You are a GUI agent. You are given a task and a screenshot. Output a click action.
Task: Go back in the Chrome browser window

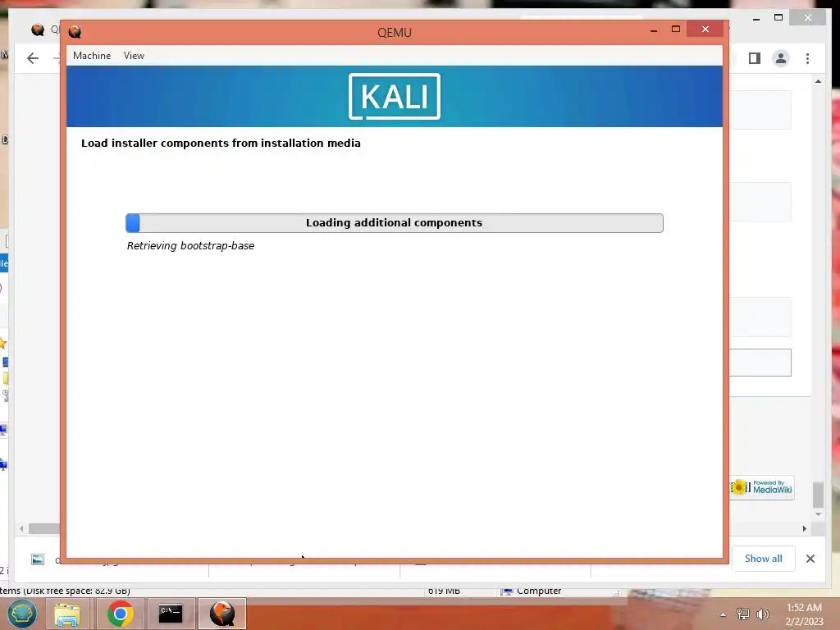coord(33,58)
